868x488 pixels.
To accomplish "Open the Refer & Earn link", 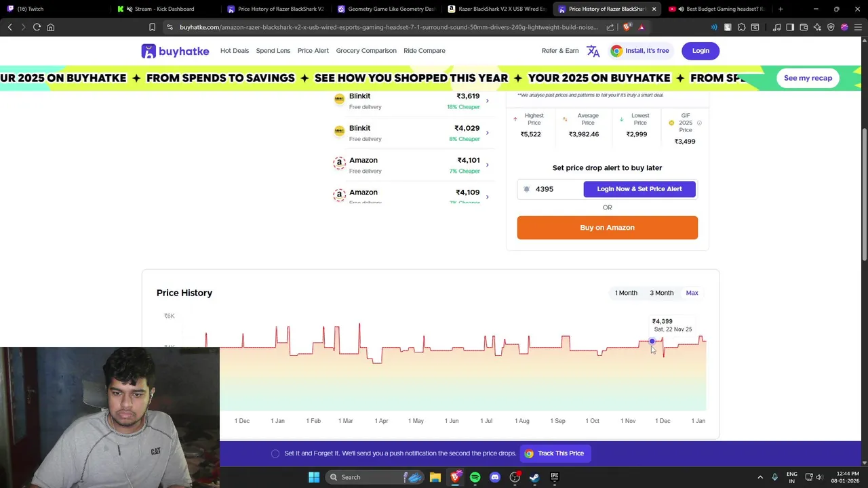I will pyautogui.click(x=560, y=51).
